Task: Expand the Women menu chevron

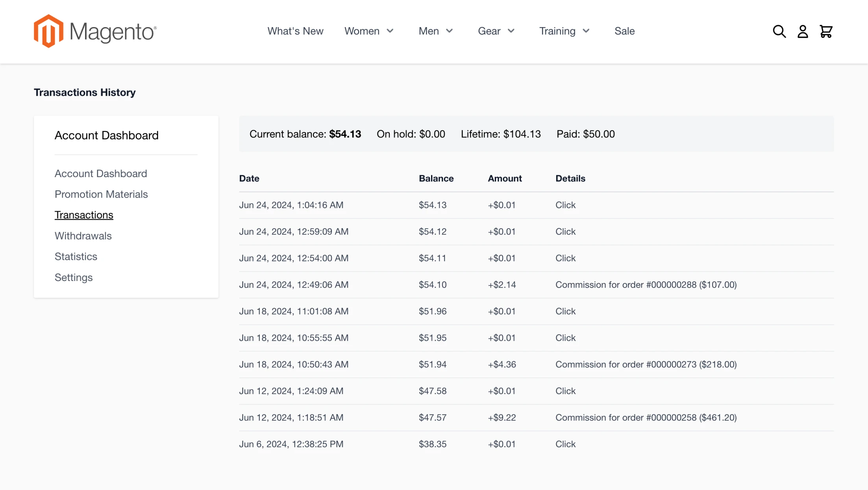Action: 390,31
